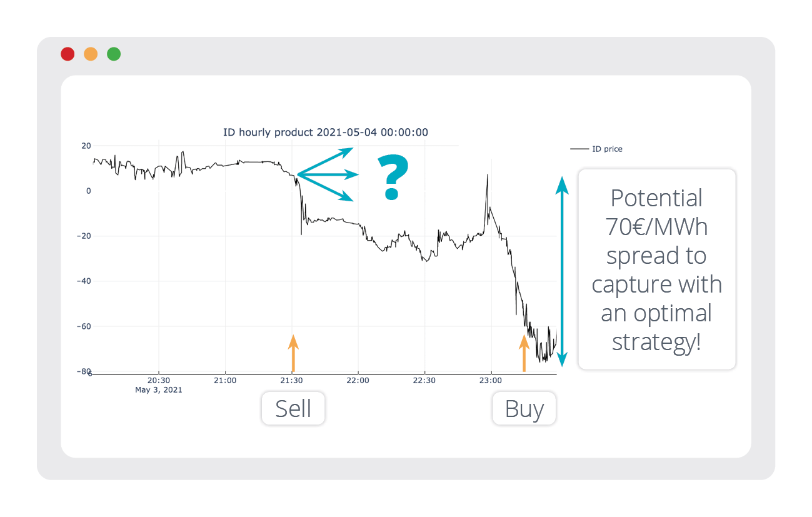812x517 pixels.
Task: Click the 21:30 x-axis tick label
Action: coord(291,380)
